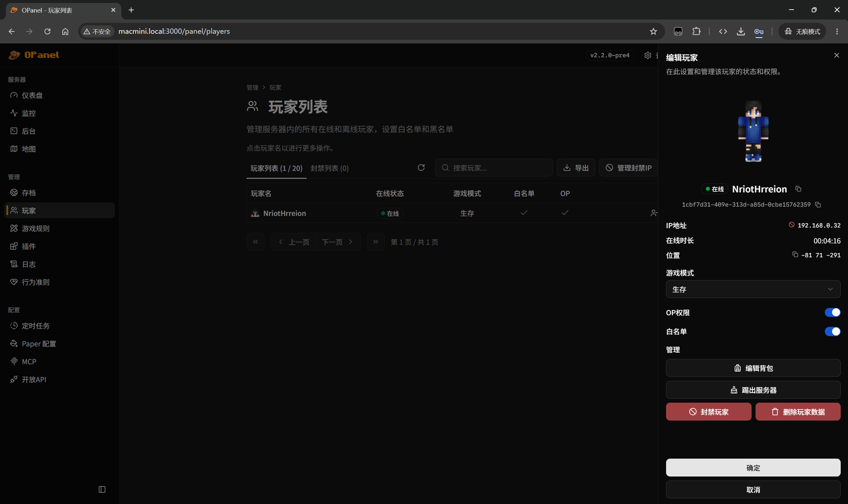Viewport: 848px width, 504px height.
Task: Copy the position coordinates -81 71 -291
Action: (x=795, y=254)
